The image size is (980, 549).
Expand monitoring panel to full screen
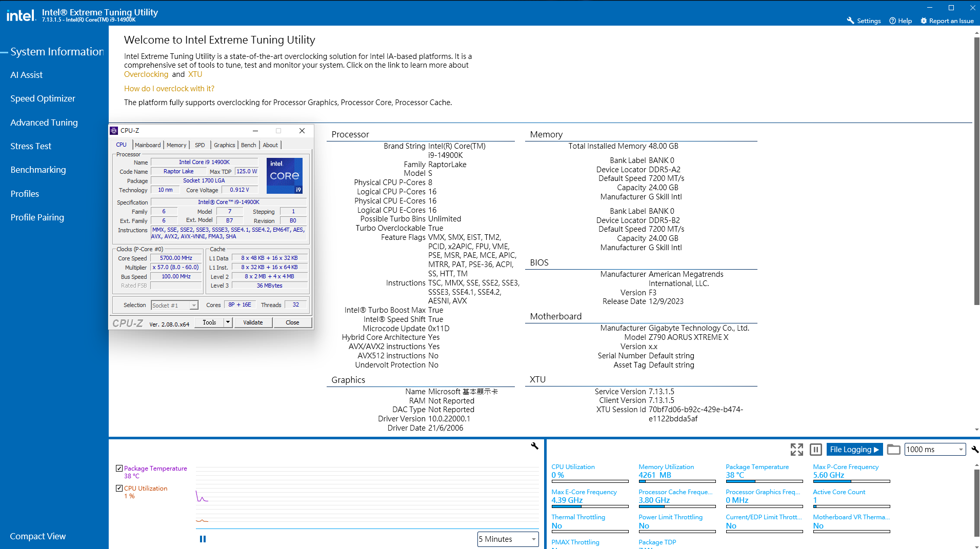point(797,450)
